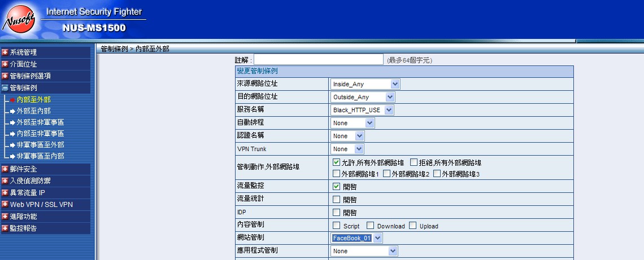Check 外部網路埠2 checkbox

(386, 174)
